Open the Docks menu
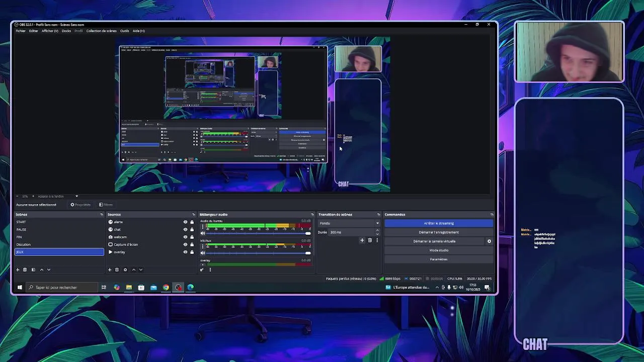The width and height of the screenshot is (644, 362). 66,31
